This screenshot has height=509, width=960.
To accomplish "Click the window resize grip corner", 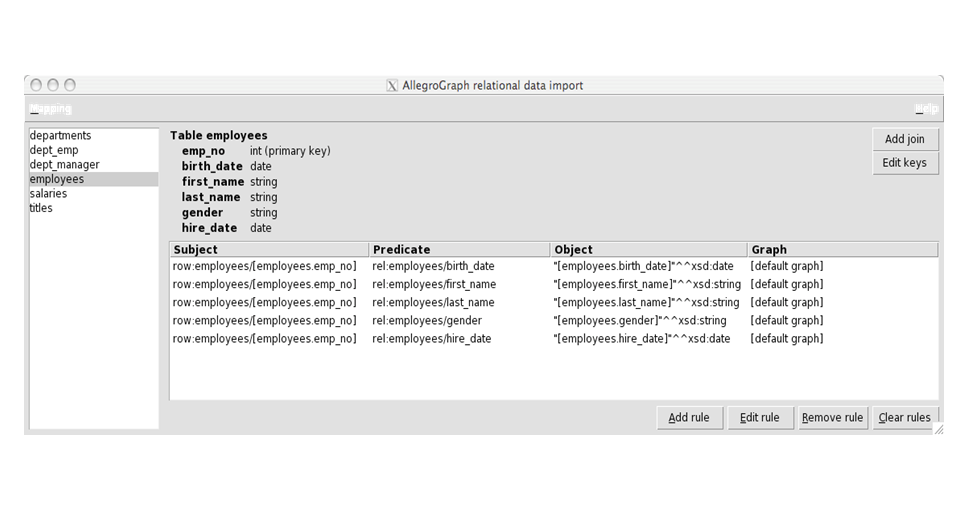I will click(937, 429).
